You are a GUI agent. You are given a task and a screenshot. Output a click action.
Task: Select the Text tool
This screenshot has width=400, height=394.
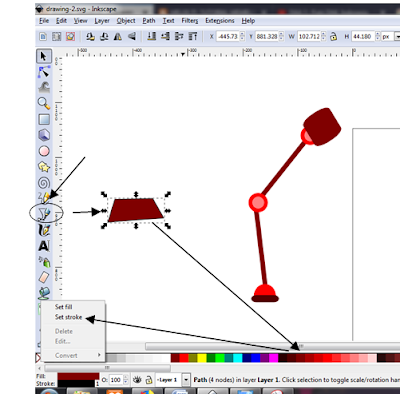(x=44, y=246)
